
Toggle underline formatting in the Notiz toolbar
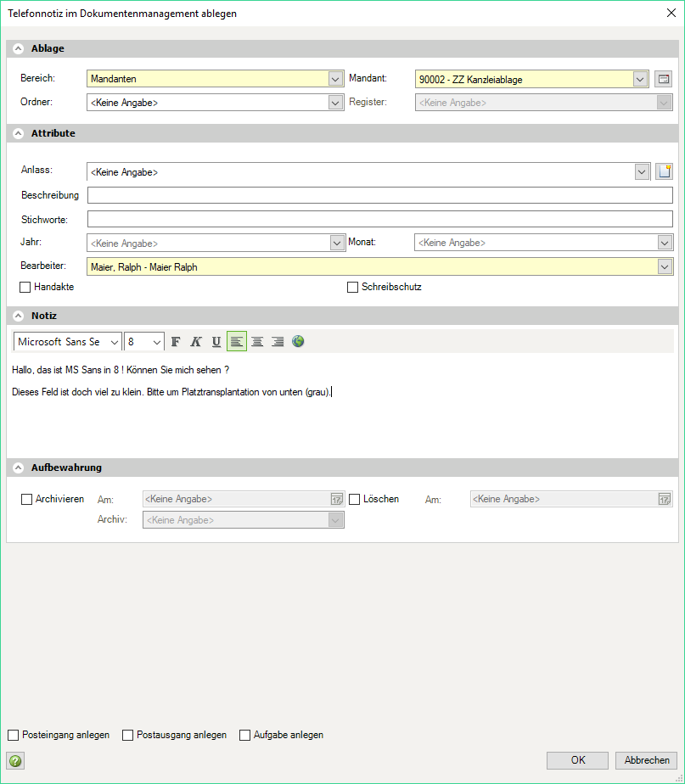(216, 342)
